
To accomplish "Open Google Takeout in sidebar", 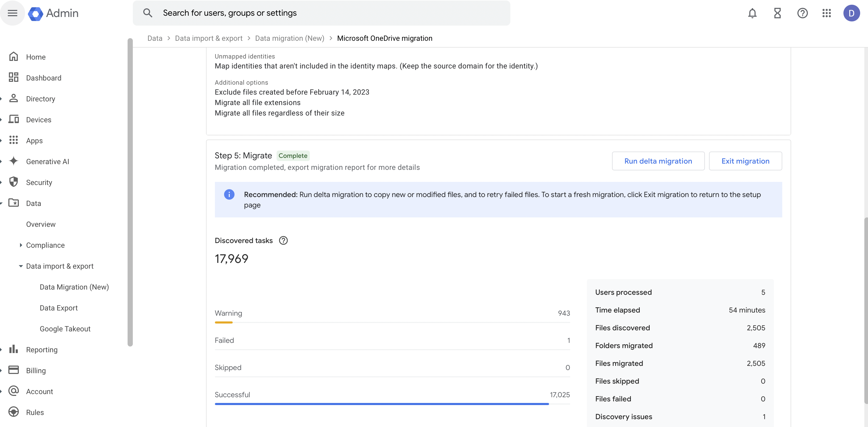I will [65, 329].
